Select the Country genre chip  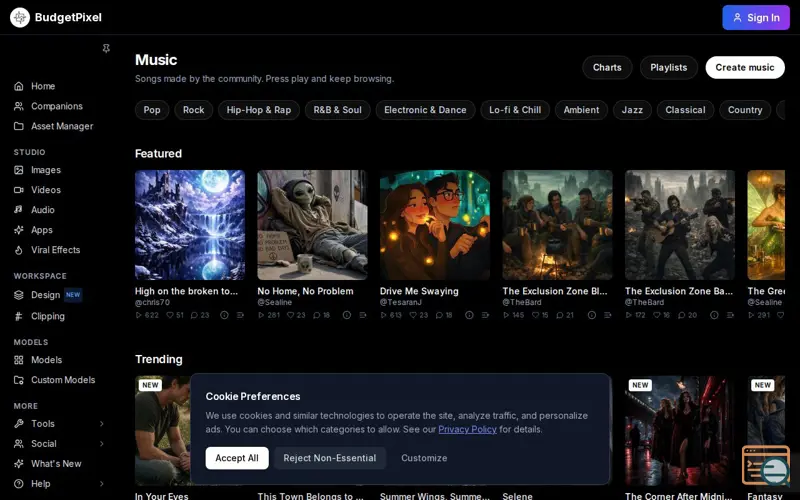[x=745, y=110]
